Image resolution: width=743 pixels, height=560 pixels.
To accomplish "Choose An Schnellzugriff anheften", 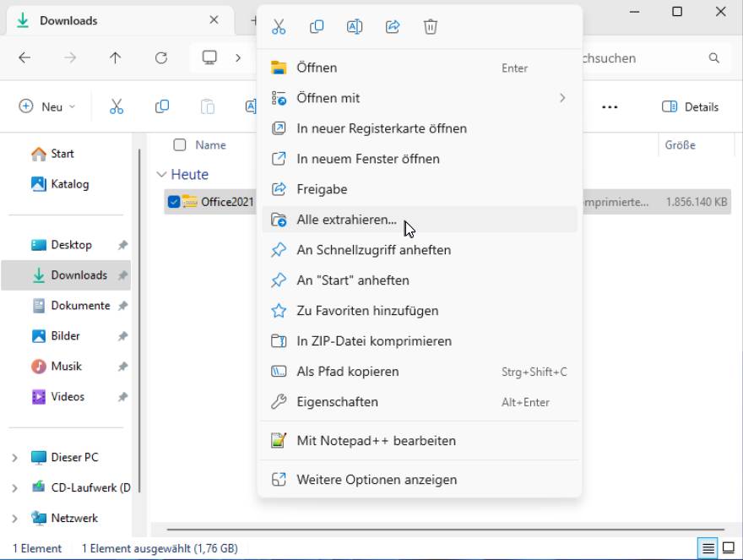I will (x=420, y=250).
